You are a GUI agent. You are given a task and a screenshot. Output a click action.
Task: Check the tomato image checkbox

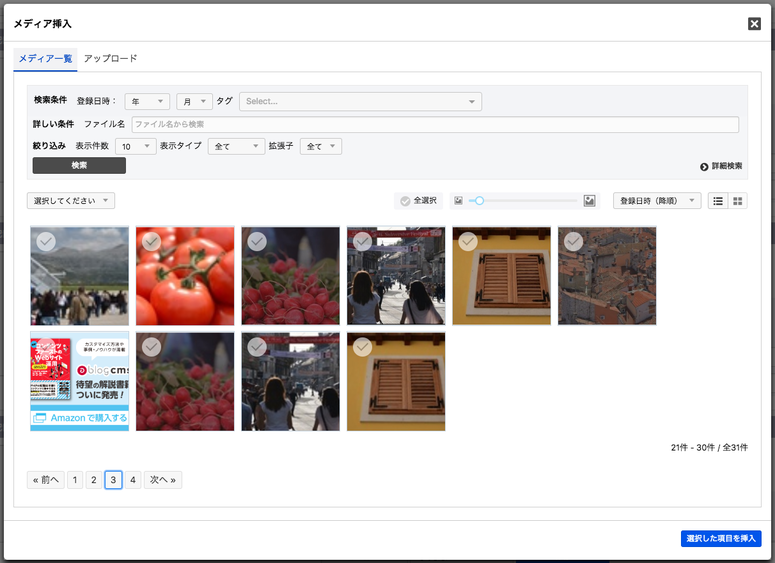coord(151,241)
